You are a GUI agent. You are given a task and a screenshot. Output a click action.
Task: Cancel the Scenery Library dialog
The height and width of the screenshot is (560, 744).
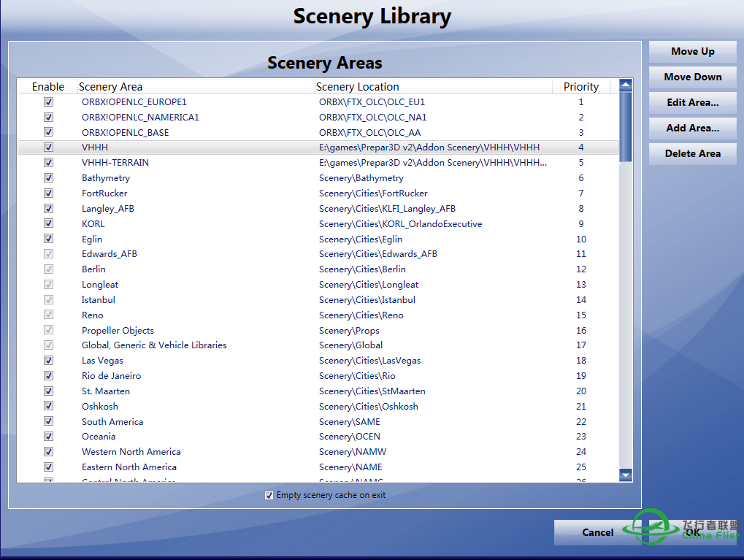[597, 532]
